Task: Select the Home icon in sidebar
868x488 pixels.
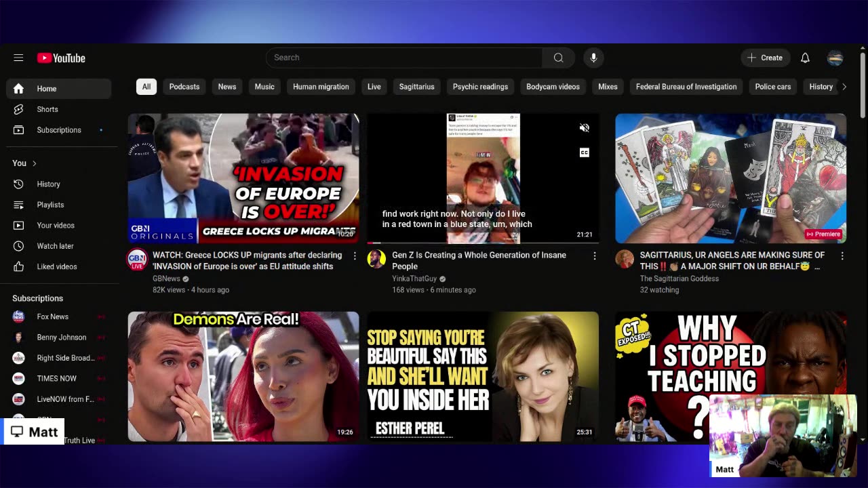Action: [18, 89]
